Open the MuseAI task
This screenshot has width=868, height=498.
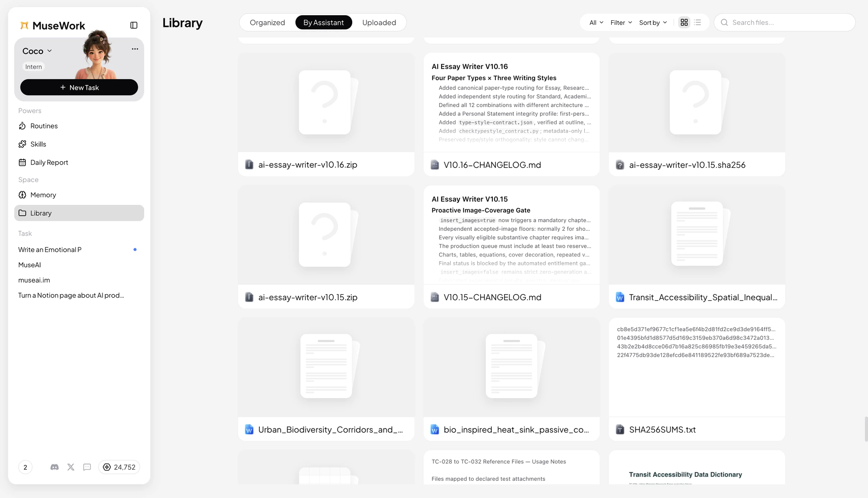coord(79,265)
